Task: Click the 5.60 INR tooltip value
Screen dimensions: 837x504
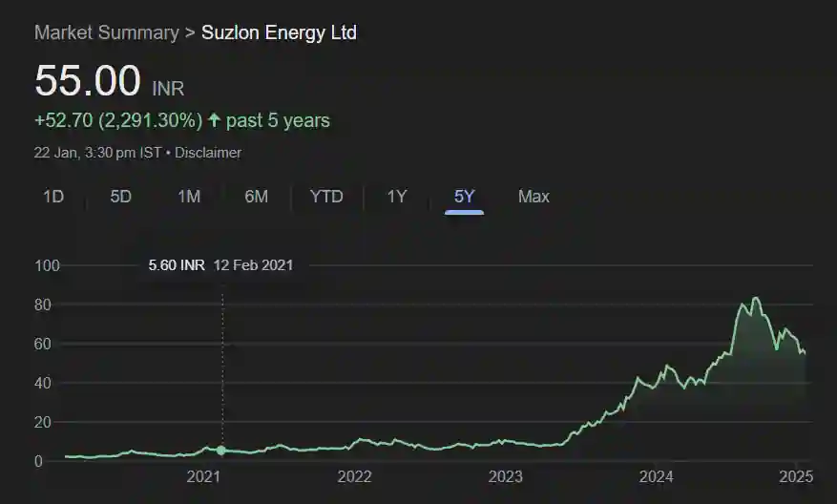Action: pyautogui.click(x=177, y=265)
